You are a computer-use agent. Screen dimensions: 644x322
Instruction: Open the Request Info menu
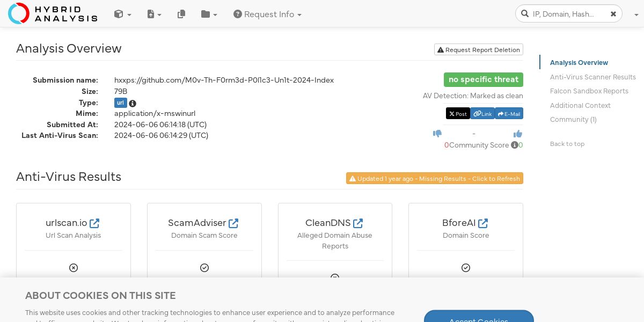point(267,14)
